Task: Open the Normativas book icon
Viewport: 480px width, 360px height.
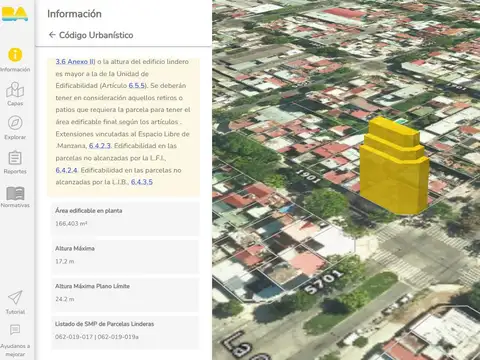Action: click(15, 193)
